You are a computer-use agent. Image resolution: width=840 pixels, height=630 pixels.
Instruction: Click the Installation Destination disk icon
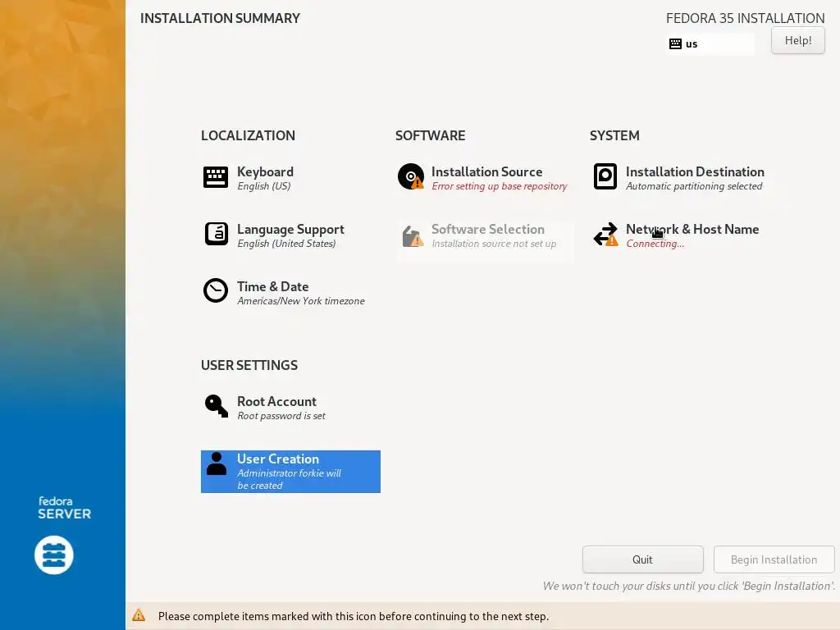605,177
